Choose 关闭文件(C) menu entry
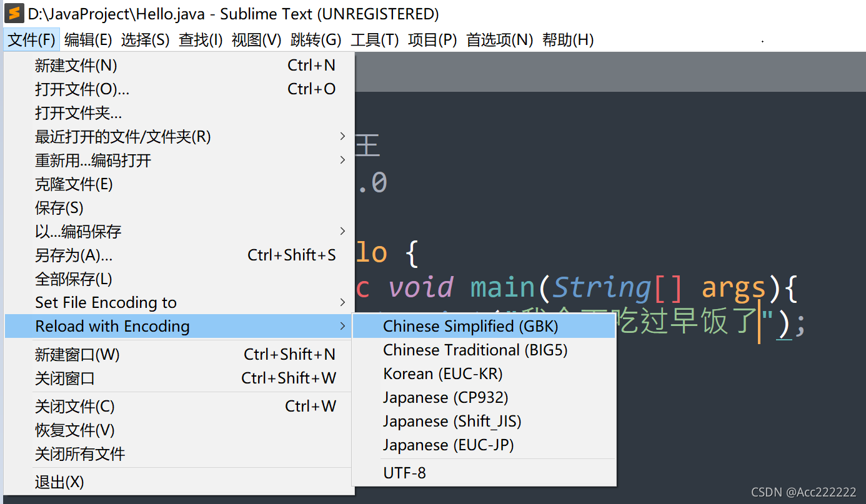Viewport: 866px width, 504px height. click(x=179, y=407)
